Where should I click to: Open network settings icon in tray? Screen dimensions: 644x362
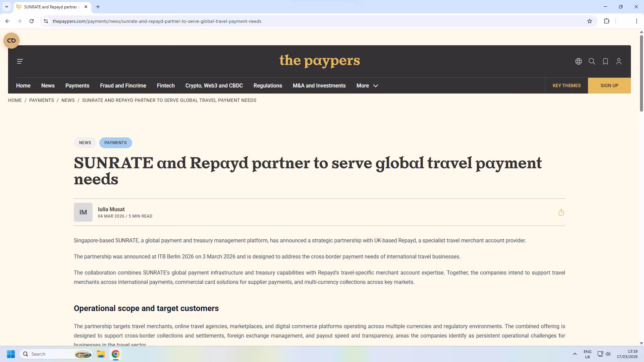(x=600, y=354)
